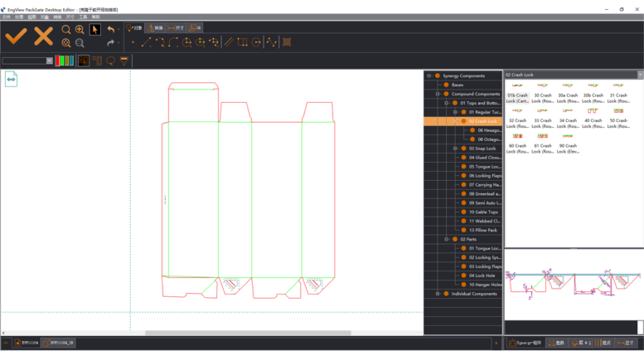Open the undo history dropdown arrow
The width and height of the screenshot is (644, 351).
click(x=119, y=30)
